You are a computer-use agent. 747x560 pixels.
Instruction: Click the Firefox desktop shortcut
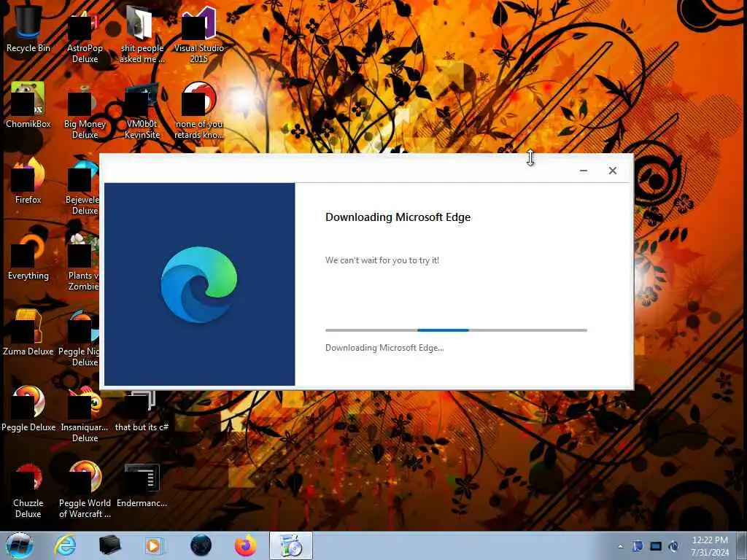click(28, 181)
